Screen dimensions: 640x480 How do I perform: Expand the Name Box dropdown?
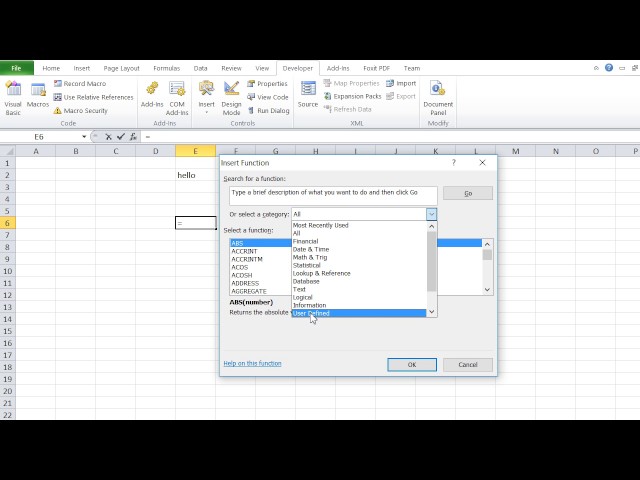coord(84,137)
